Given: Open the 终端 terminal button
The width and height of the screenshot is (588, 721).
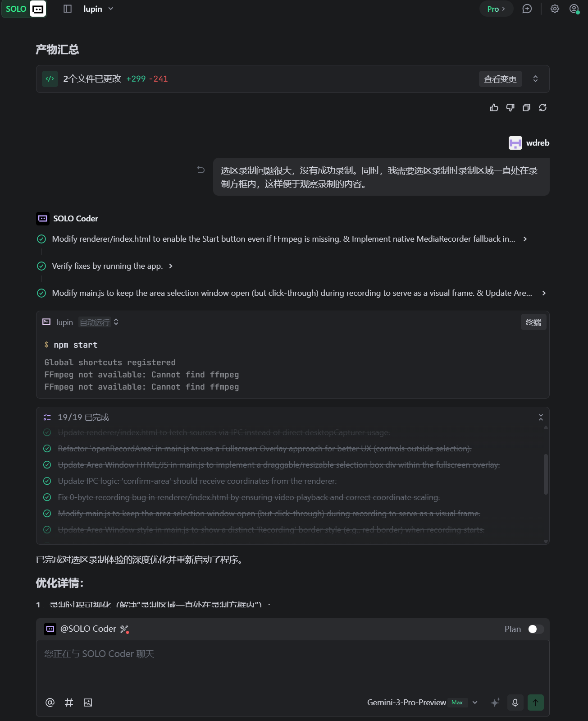Looking at the screenshot, I should click(x=533, y=322).
